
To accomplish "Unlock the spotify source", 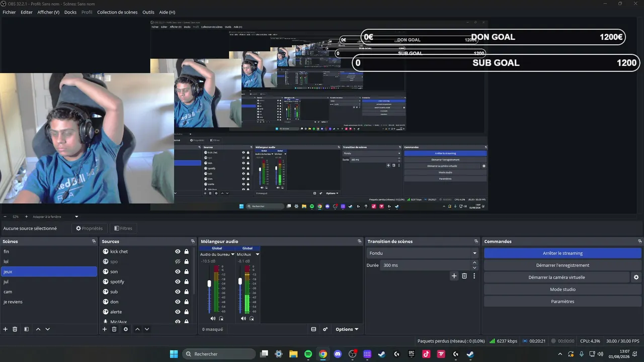I will point(186,282).
